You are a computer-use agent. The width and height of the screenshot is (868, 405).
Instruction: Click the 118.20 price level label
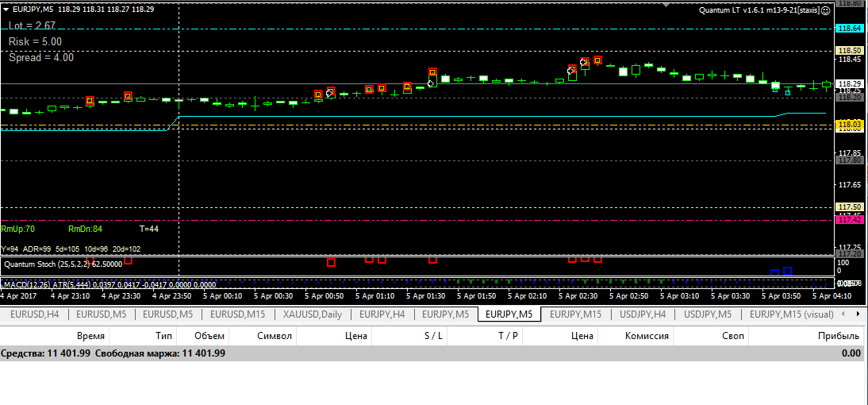[850, 97]
